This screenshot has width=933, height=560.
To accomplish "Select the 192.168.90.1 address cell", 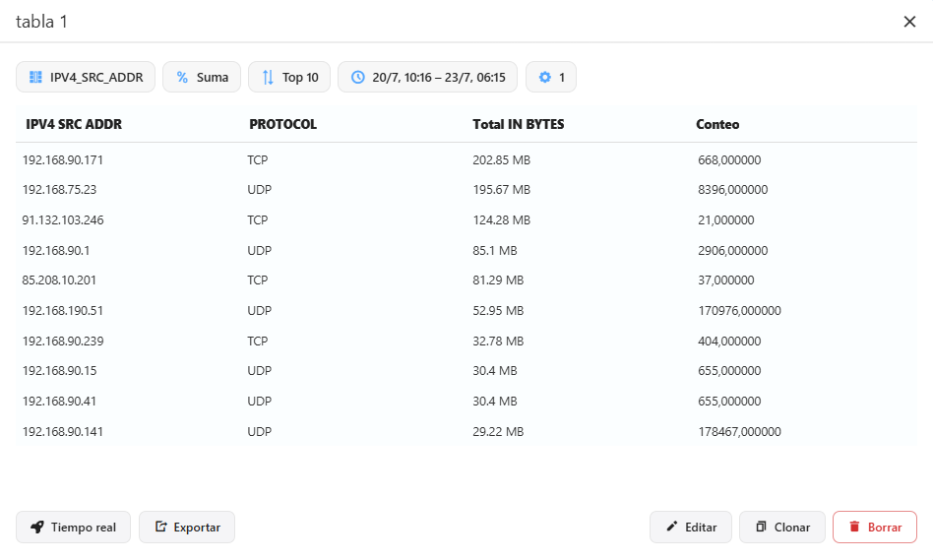I will (56, 251).
